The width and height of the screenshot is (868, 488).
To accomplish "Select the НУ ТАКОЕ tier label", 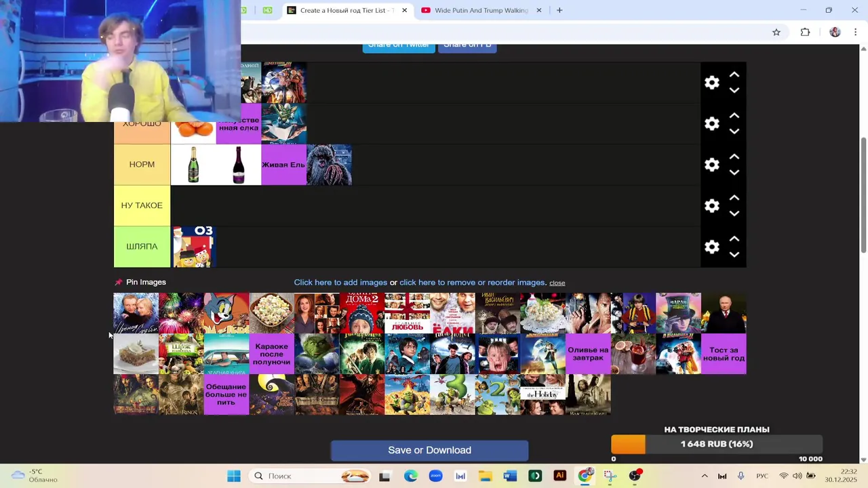I will pyautogui.click(x=142, y=205).
